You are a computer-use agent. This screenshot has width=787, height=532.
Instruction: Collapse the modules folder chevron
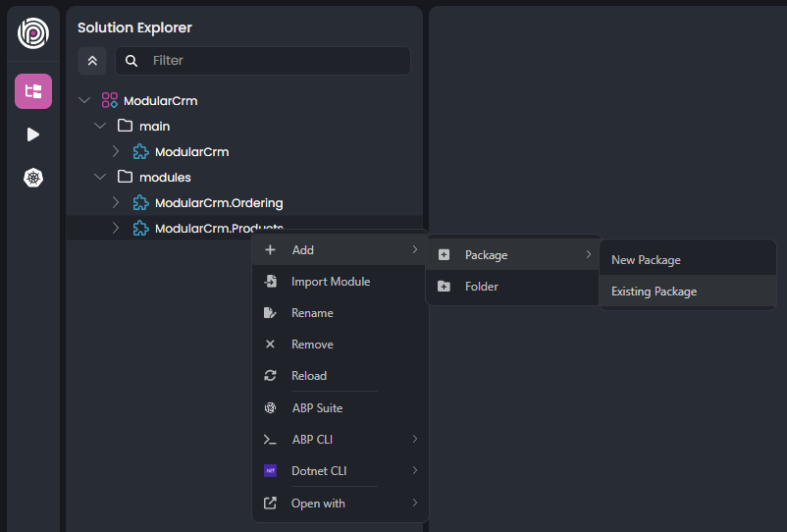click(100, 177)
